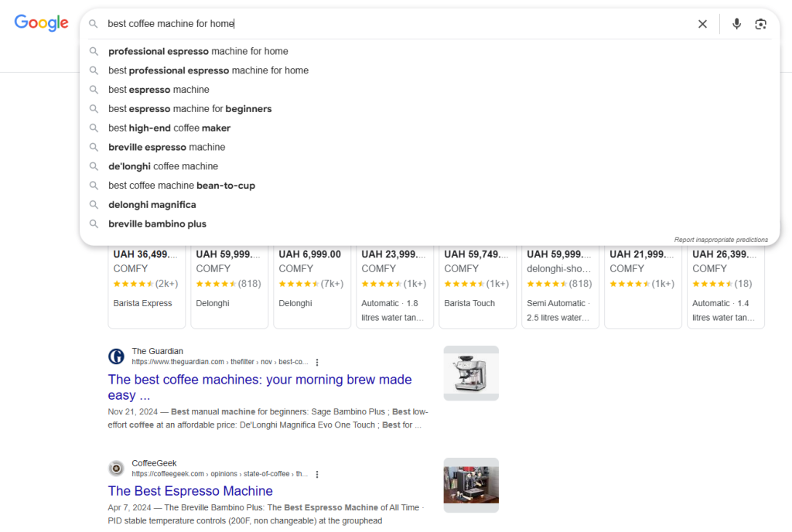The width and height of the screenshot is (792, 532).
Task: Click the Google logo
Action: click(x=42, y=23)
